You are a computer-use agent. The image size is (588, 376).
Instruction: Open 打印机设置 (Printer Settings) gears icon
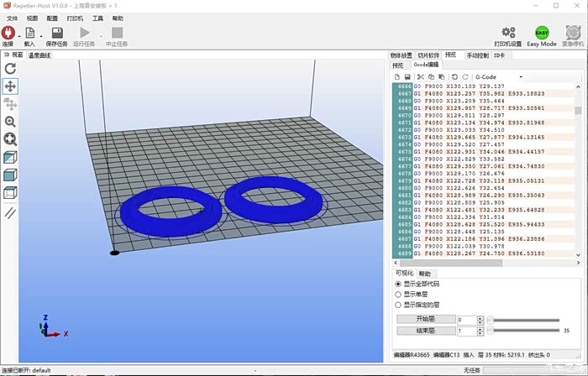pos(507,33)
